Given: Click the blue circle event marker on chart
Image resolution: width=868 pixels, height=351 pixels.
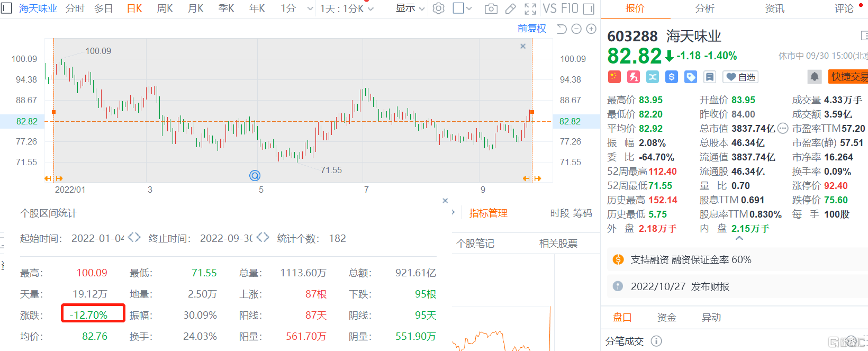Looking at the screenshot, I should (x=255, y=175).
